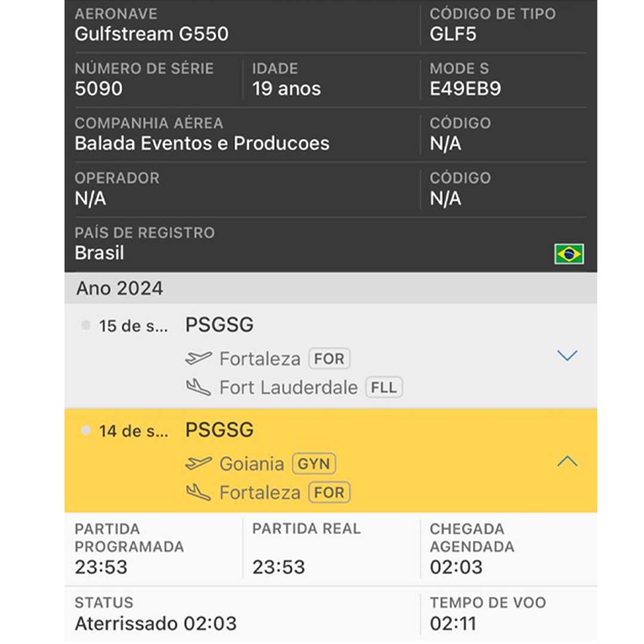Click landing icon in highlighted 14 flight
Viewport: 644px width, 644px height.
click(x=199, y=493)
